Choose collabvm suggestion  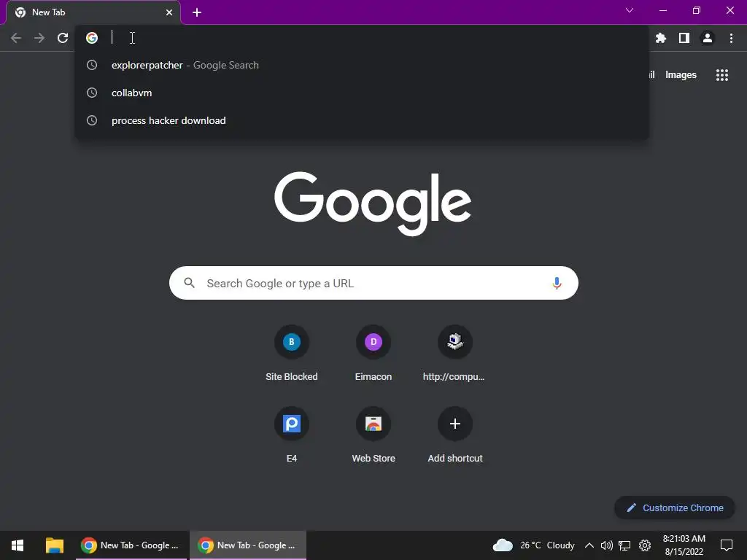362,93
